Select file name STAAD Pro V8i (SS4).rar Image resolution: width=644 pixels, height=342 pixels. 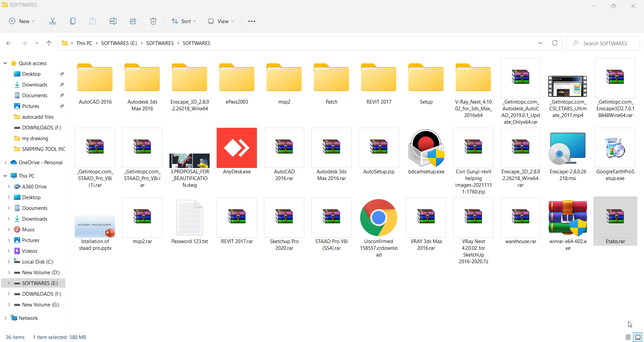click(331, 245)
